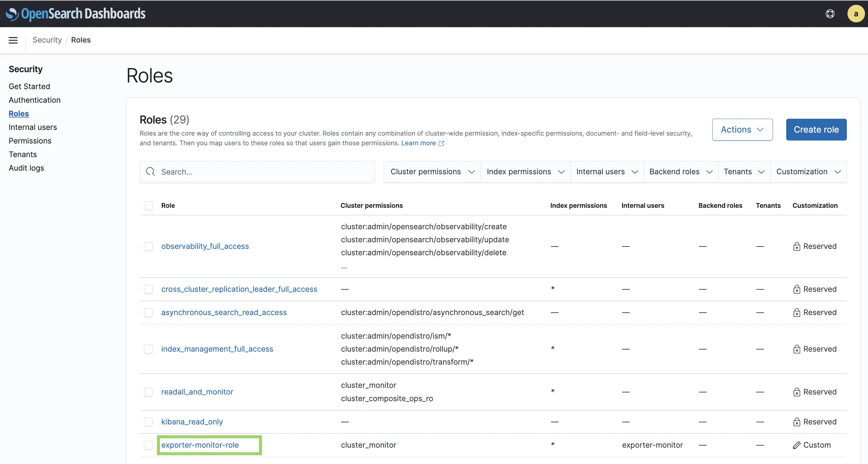The image size is (868, 464).
Task: Expand the Cluster permissions filter
Action: tap(432, 172)
